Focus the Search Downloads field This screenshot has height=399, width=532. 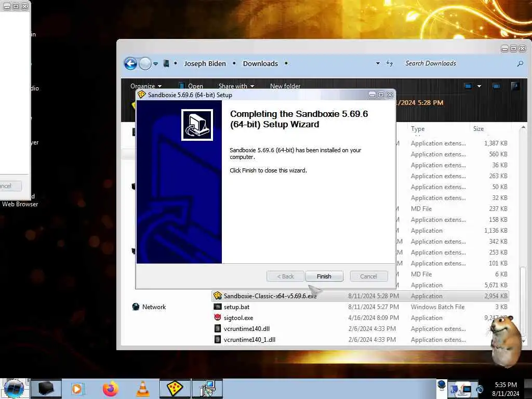click(x=458, y=63)
